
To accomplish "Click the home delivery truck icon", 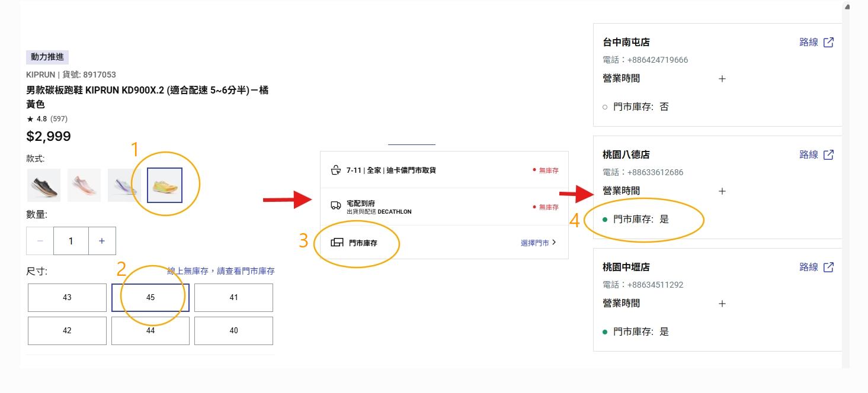I will [336, 205].
